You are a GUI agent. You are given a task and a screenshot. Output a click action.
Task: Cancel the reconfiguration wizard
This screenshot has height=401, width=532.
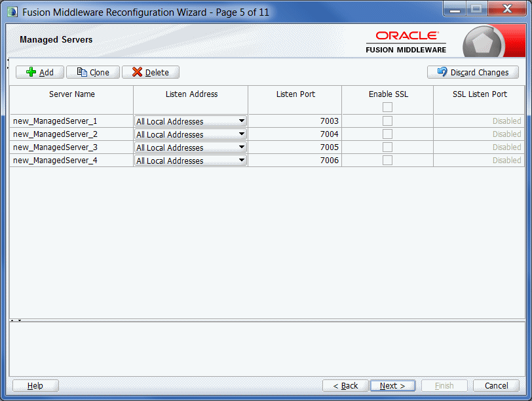point(497,386)
